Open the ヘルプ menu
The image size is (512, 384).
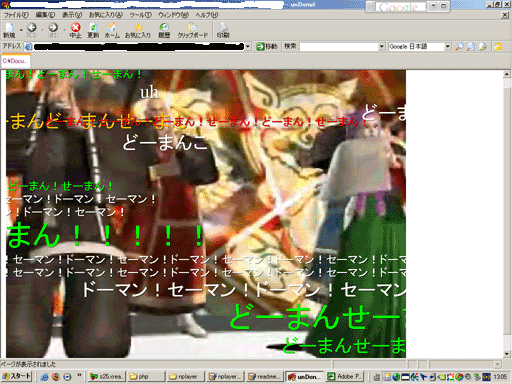(207, 15)
